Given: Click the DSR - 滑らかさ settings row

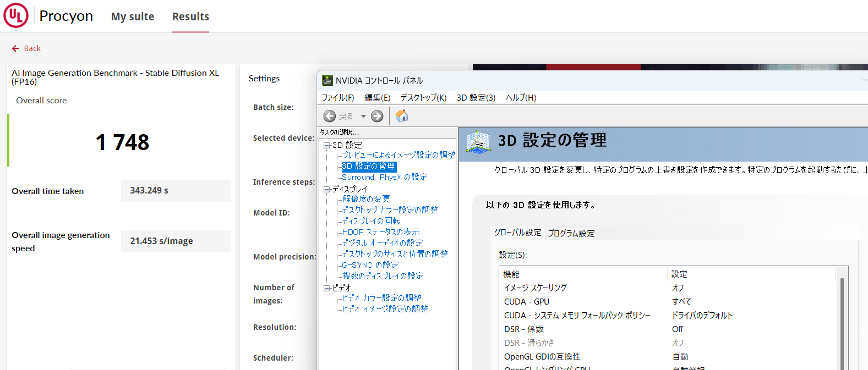Looking at the screenshot, I should tap(668, 343).
